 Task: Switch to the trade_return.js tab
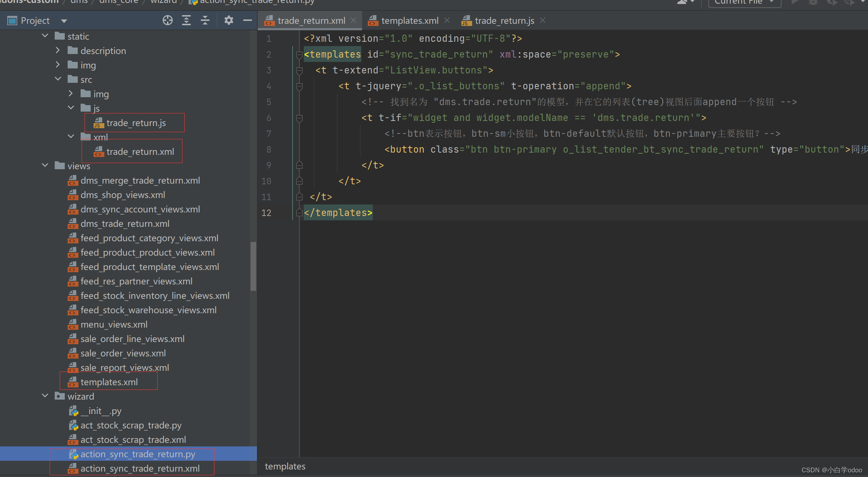click(x=504, y=21)
